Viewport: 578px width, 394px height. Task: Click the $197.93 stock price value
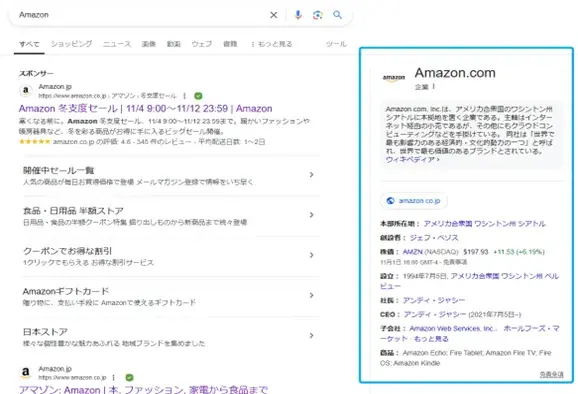(x=476, y=252)
